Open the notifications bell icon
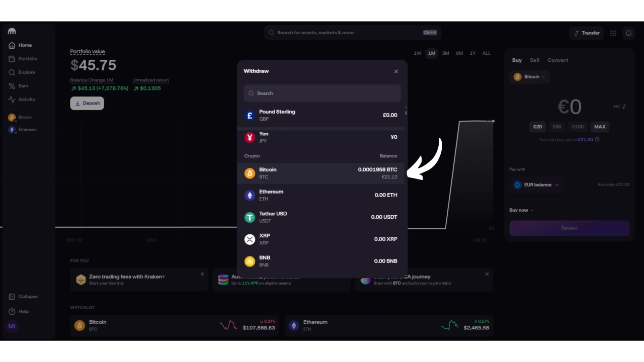The width and height of the screenshot is (644, 362). point(628,33)
